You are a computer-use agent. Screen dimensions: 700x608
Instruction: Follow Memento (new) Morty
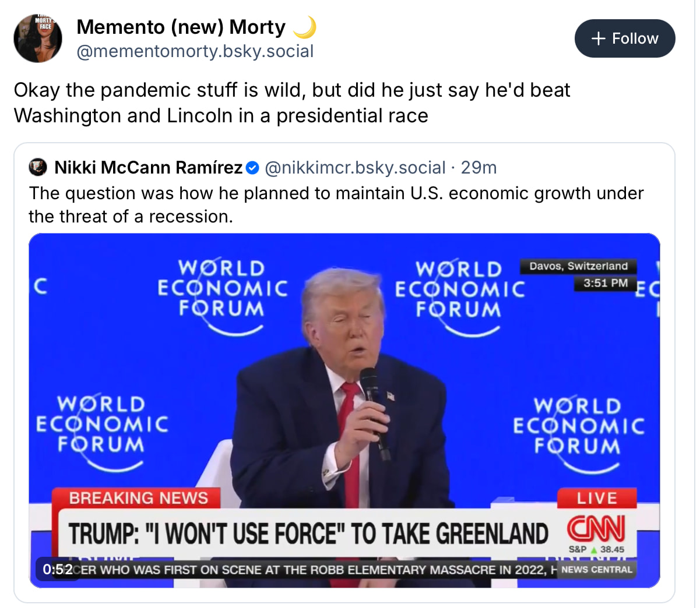[x=625, y=38]
